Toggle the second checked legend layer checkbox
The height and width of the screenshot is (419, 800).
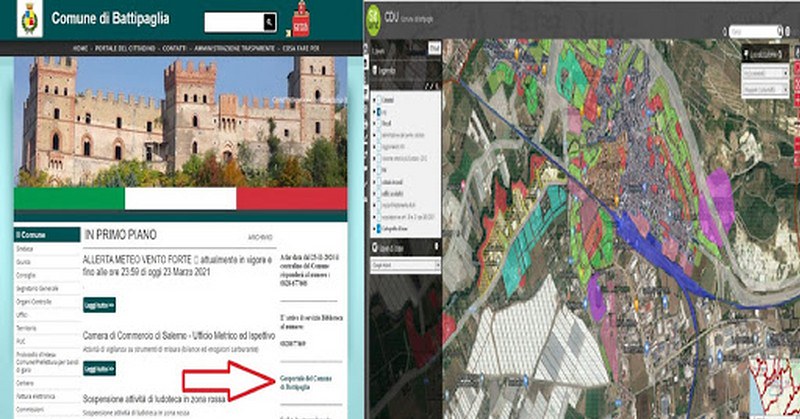point(378,111)
